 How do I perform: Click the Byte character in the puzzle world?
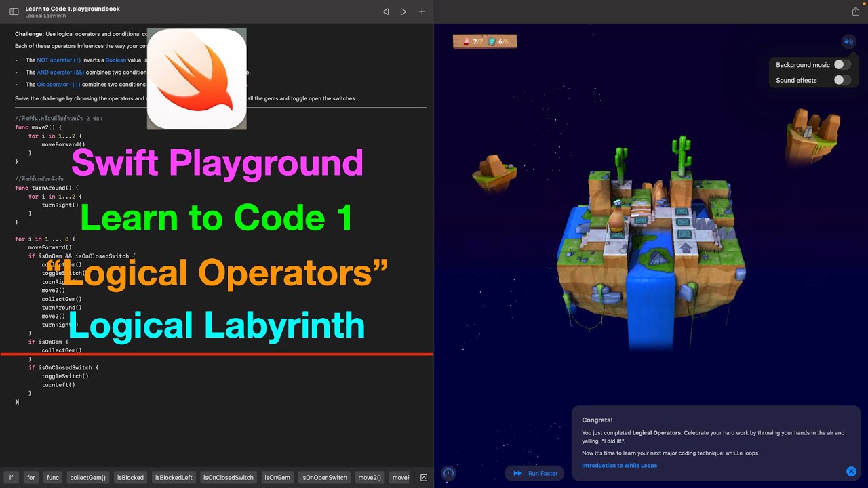(615, 217)
